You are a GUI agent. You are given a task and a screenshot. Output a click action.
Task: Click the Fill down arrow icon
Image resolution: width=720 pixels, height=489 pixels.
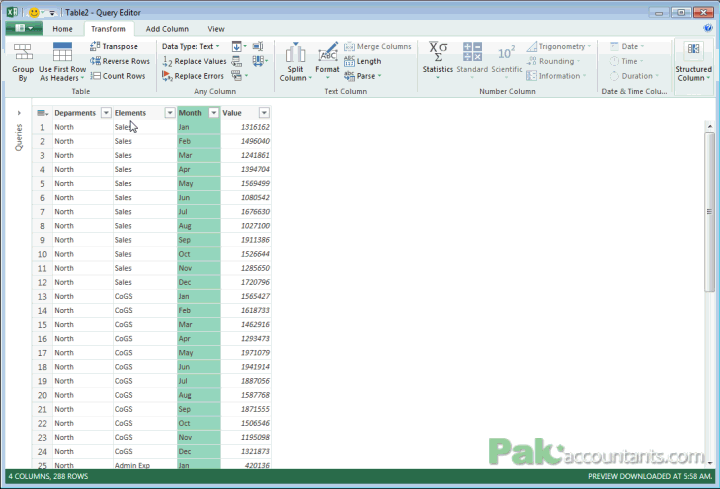[x=236, y=46]
